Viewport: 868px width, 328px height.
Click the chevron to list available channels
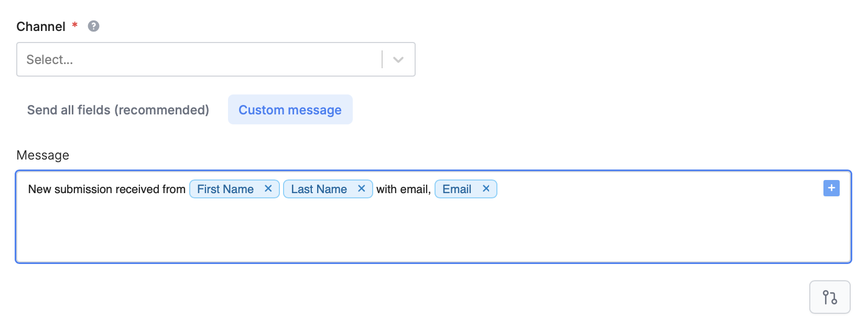click(x=397, y=59)
